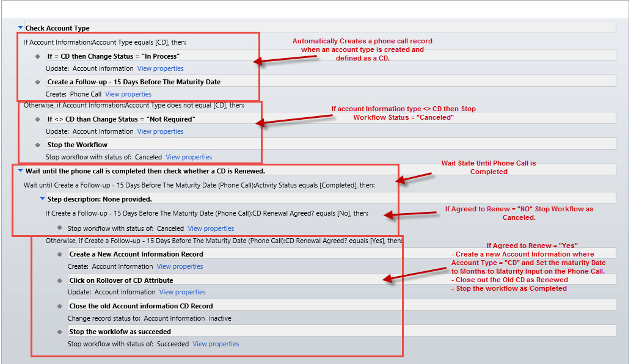Select bullet beside 'Create a New Account Information Record'
The width and height of the screenshot is (631, 364).
tap(59, 254)
